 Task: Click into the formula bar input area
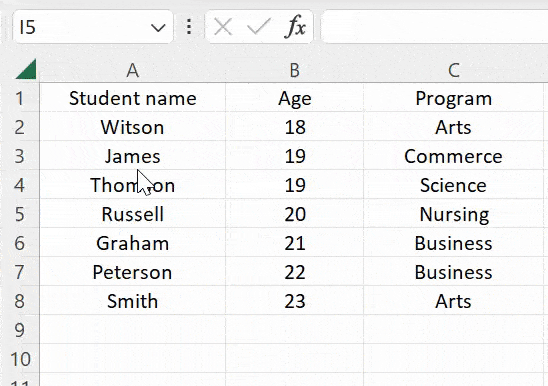pyautogui.click(x=434, y=27)
